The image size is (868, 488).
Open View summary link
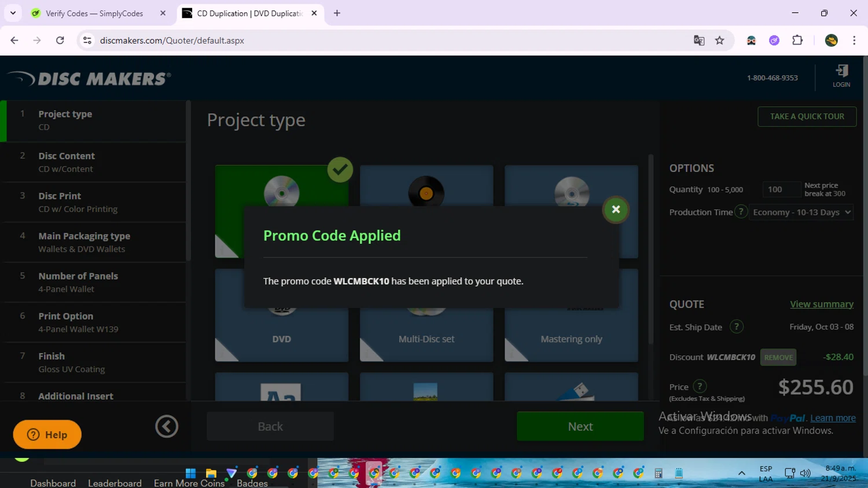(x=822, y=304)
